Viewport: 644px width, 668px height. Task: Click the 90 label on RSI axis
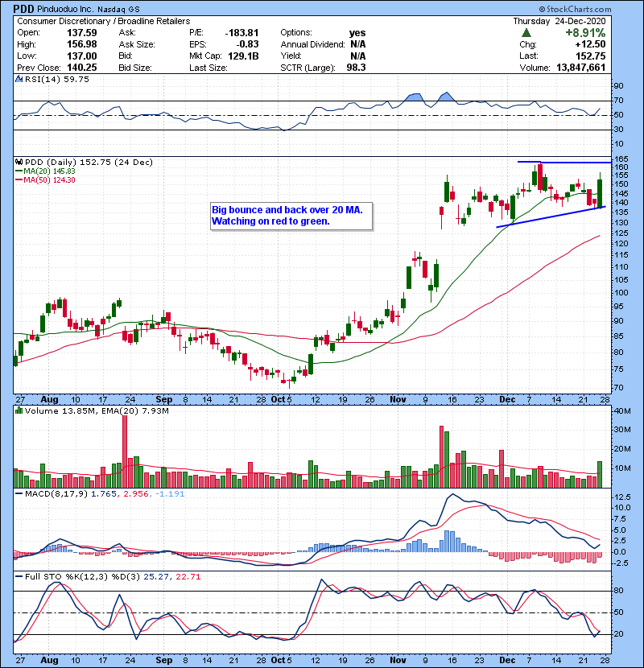click(x=618, y=85)
